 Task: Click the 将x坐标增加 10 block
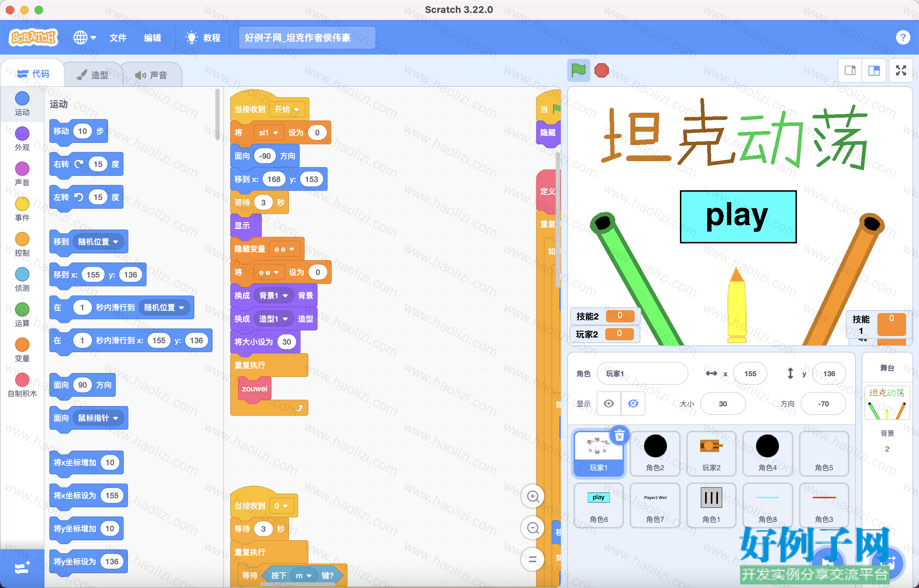[x=86, y=463]
